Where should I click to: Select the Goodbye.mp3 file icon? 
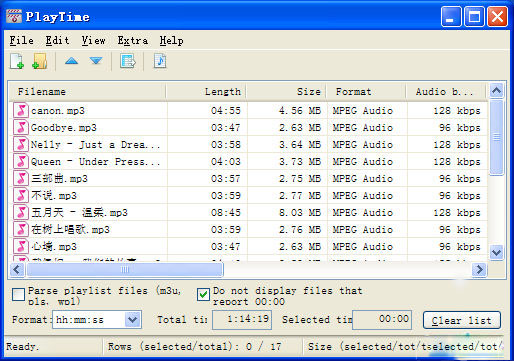pyautogui.click(x=21, y=127)
